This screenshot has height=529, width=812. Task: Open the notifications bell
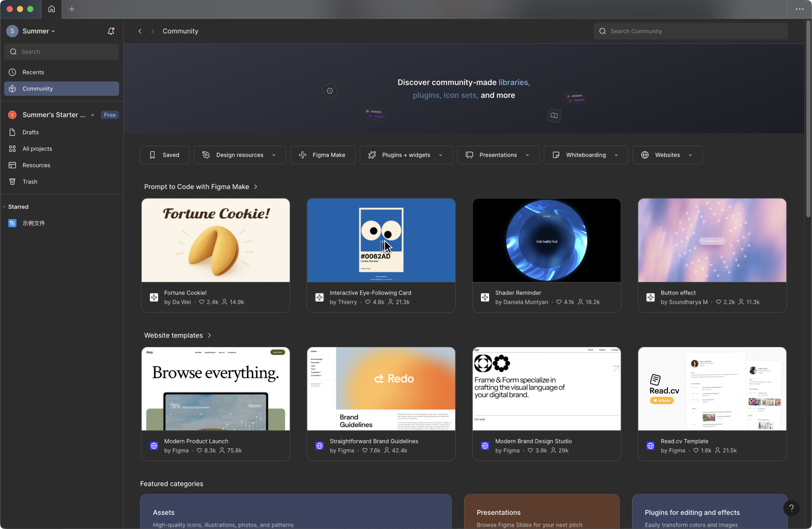[x=111, y=31]
